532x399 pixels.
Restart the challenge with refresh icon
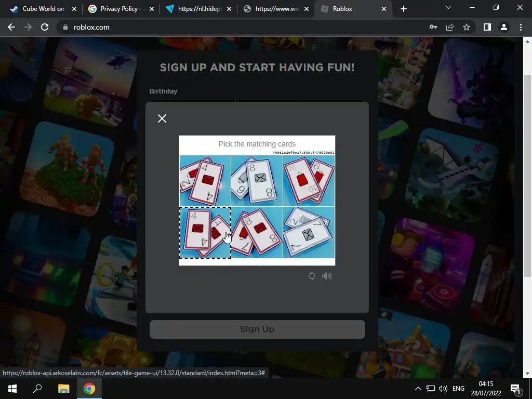(x=312, y=276)
